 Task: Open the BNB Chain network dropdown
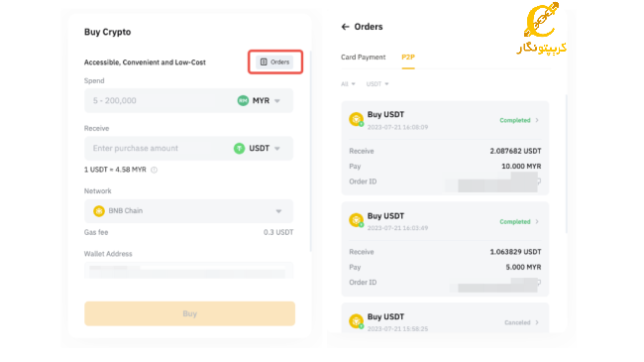point(189,211)
